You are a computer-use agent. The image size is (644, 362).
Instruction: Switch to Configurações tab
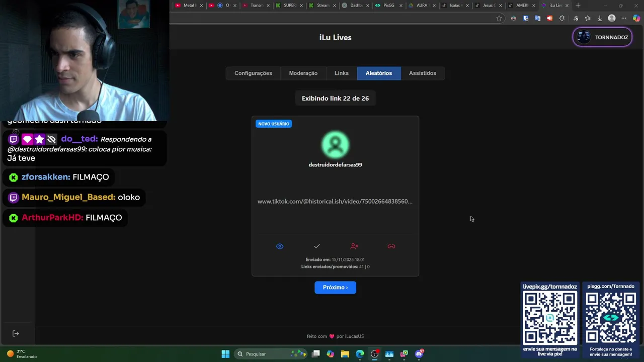click(253, 73)
